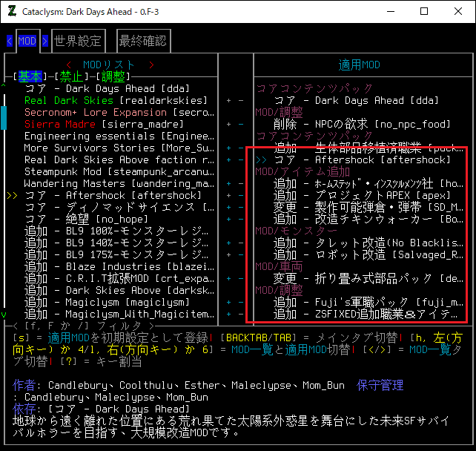476x451 pixels.
Task: Switch to the 世界設定 tab
Action: (77, 41)
